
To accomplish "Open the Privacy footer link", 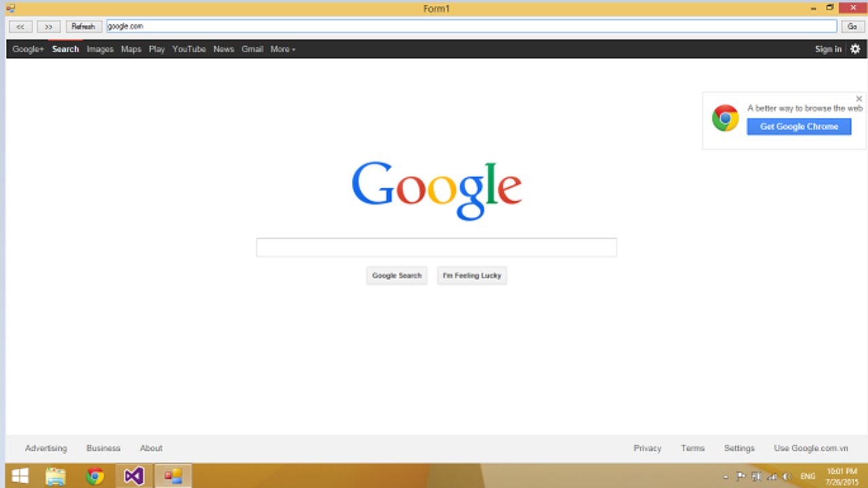I will (648, 448).
